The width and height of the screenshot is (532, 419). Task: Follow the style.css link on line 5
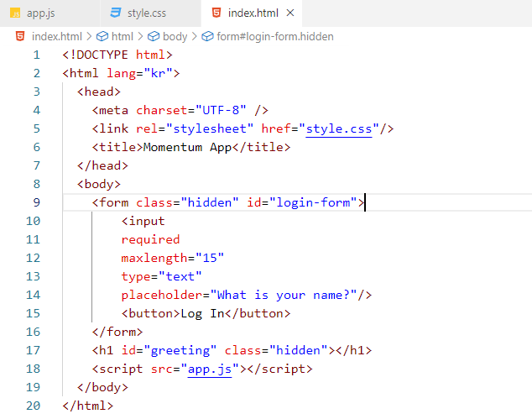(x=339, y=129)
